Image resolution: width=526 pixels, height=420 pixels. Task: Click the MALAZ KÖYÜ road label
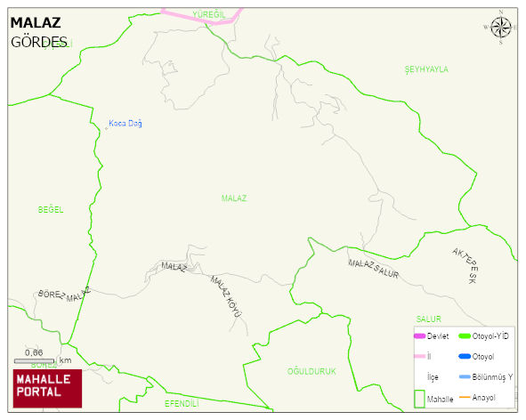[226, 296]
